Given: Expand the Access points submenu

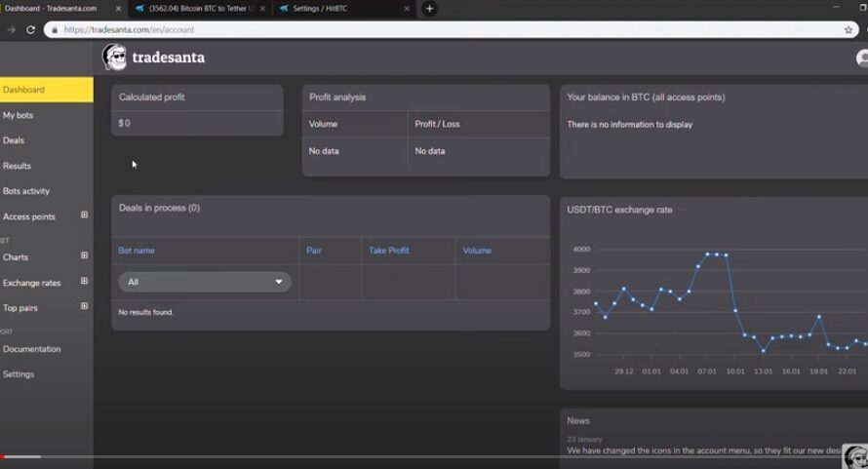Looking at the screenshot, I should click(84, 215).
